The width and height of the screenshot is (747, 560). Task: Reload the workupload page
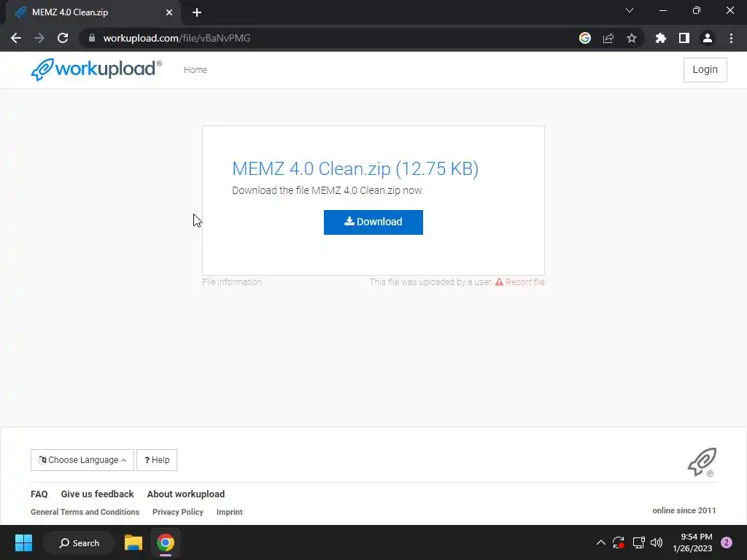coord(63,38)
